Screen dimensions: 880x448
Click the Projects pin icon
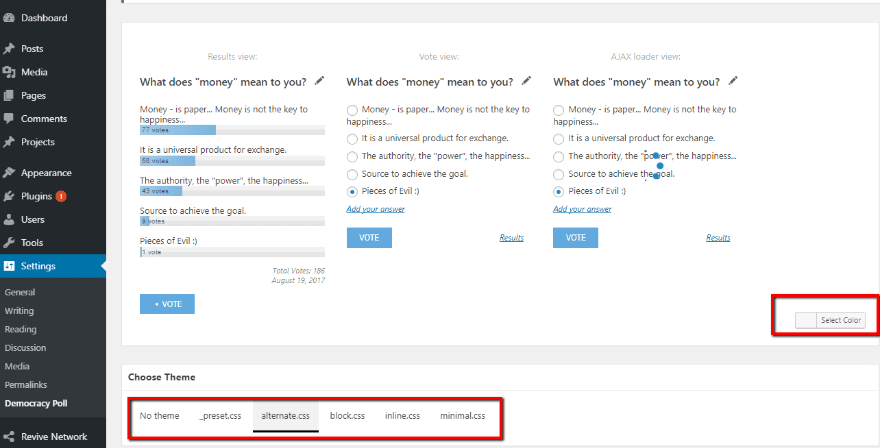pyautogui.click(x=8, y=142)
